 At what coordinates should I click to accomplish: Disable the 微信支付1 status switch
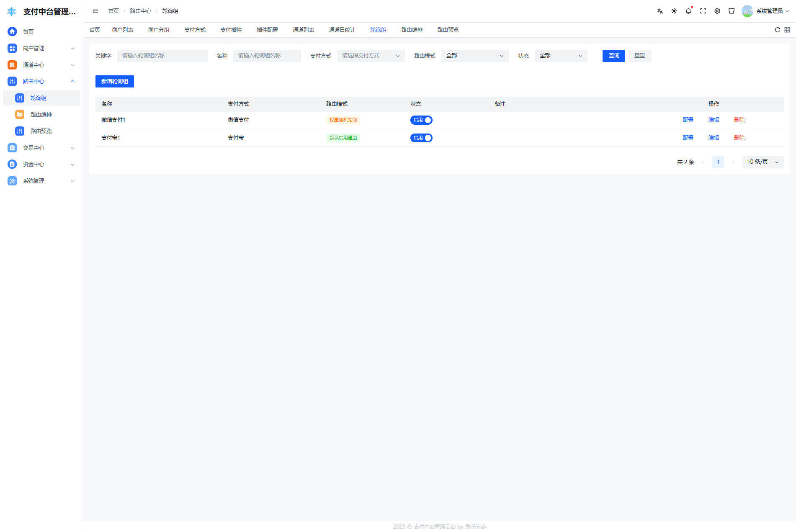point(421,120)
